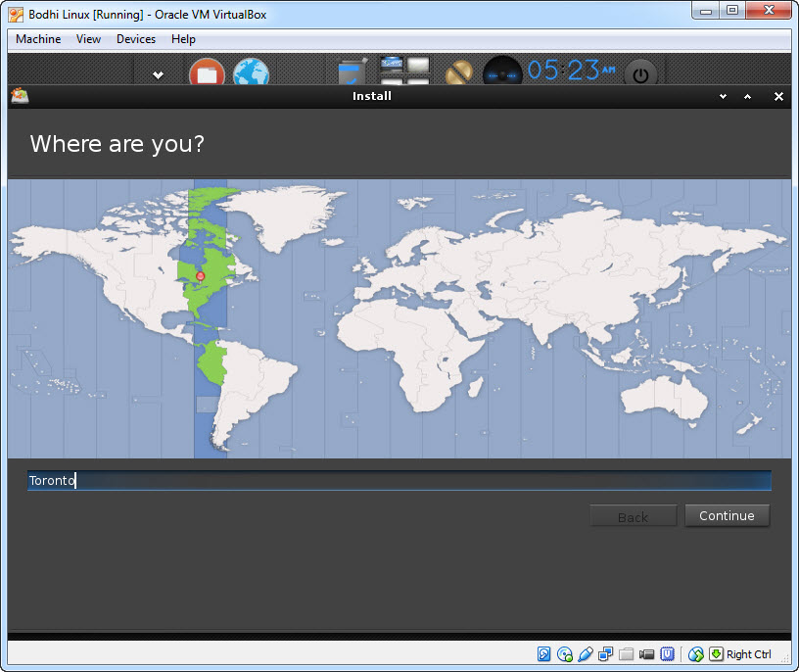This screenshot has height=672, width=799.
Task: Open the dark mixer gadget icon
Action: (502, 72)
